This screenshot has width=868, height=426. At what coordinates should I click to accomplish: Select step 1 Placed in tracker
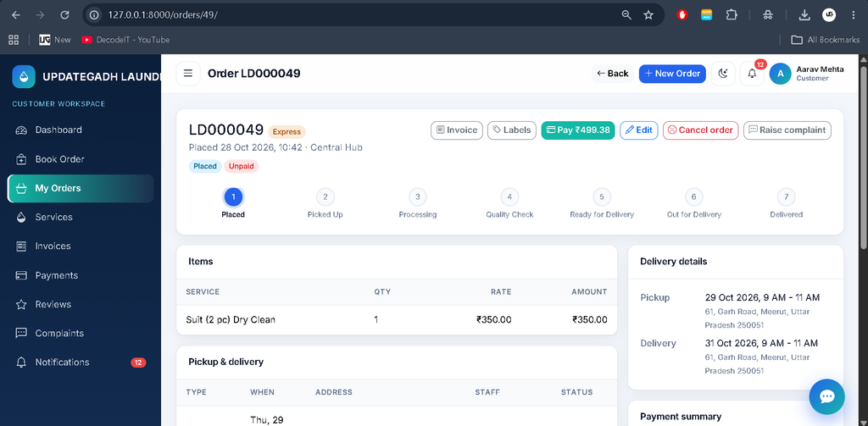pos(233,197)
